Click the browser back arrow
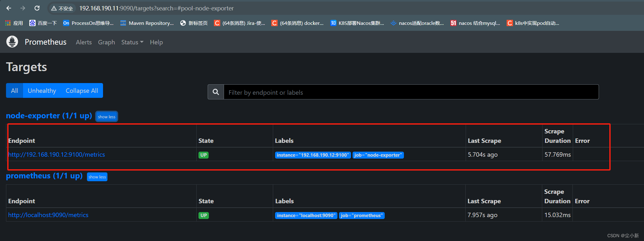The image size is (644, 241). click(9, 8)
